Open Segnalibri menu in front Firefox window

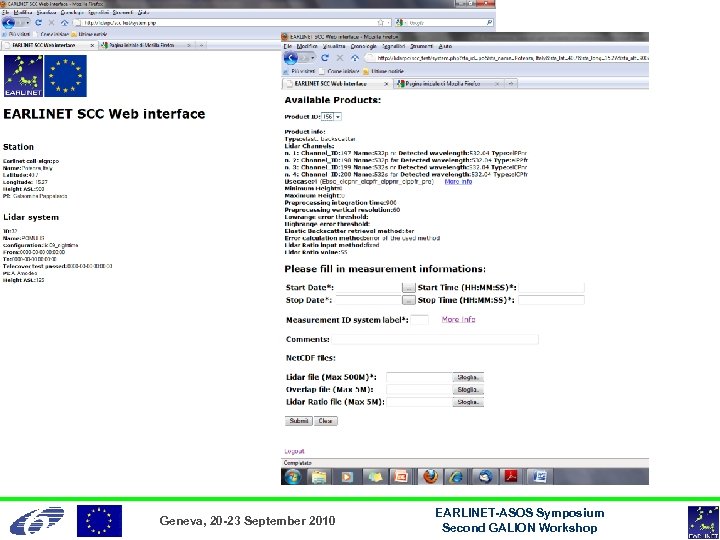click(x=394, y=46)
